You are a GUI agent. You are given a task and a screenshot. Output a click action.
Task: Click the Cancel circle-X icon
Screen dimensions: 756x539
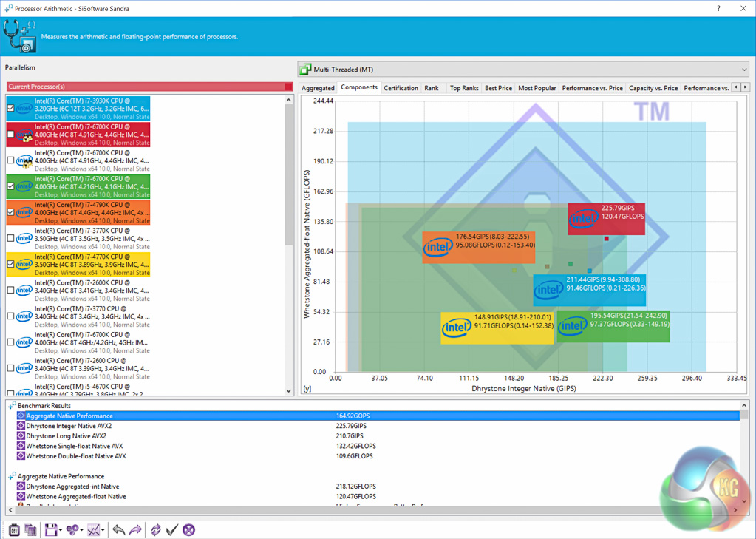click(x=189, y=529)
